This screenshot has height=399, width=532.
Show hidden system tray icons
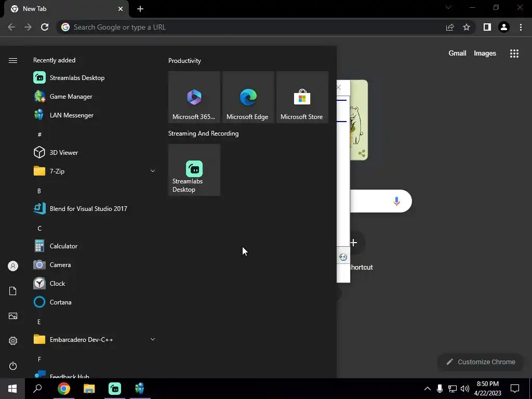tap(428, 389)
